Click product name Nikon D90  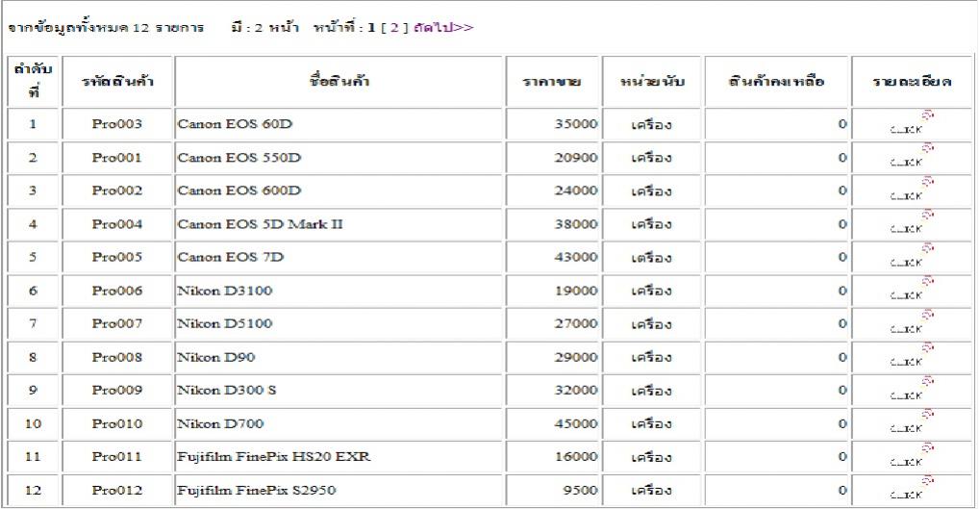pyautogui.click(x=216, y=357)
